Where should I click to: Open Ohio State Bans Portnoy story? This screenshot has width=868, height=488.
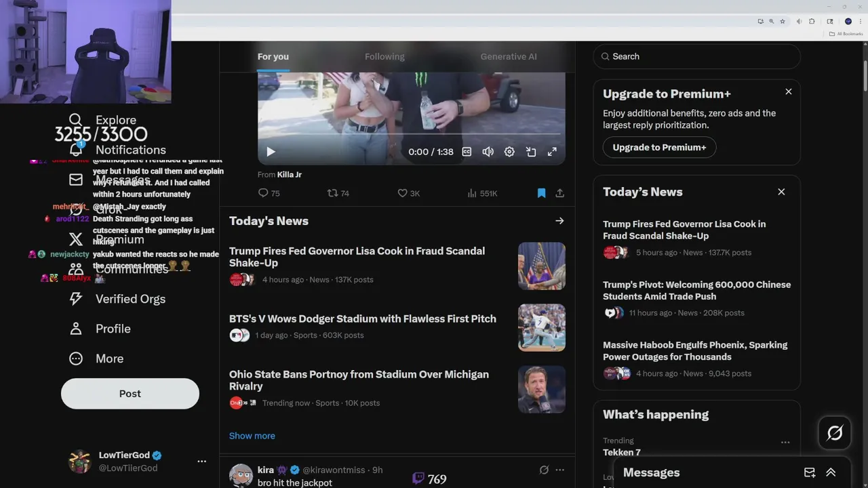click(x=359, y=380)
